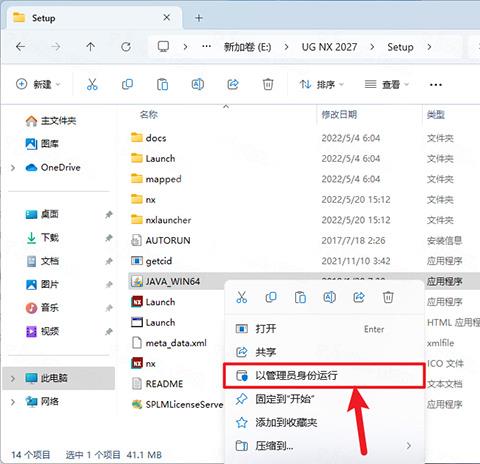The width and height of the screenshot is (480, 464).
Task: Open the more options ellipsis in toolbar
Action: (436, 85)
